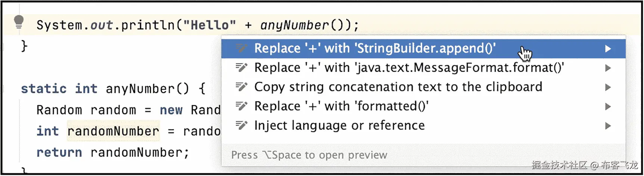The height and width of the screenshot is (176, 644).
Task: Select Copy string concatenation text to clipboard
Action: click(398, 87)
